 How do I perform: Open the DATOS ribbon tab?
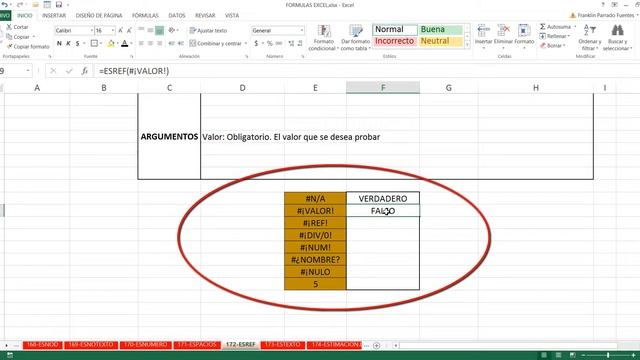coord(177,16)
